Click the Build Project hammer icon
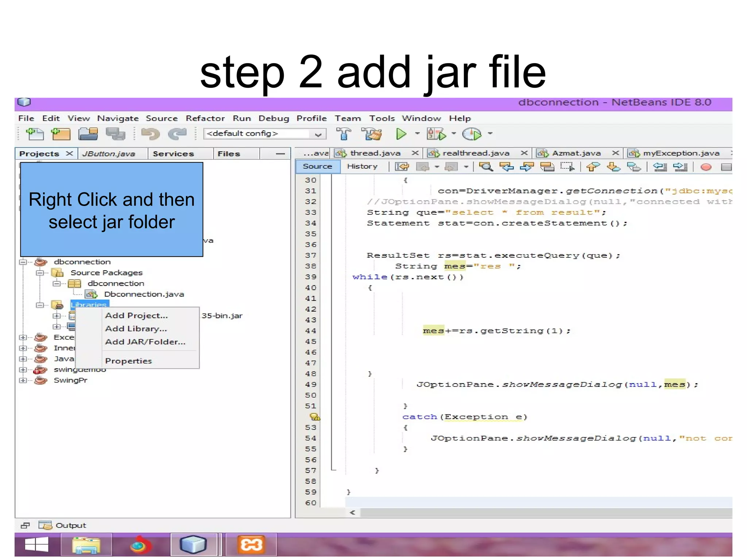 (344, 134)
